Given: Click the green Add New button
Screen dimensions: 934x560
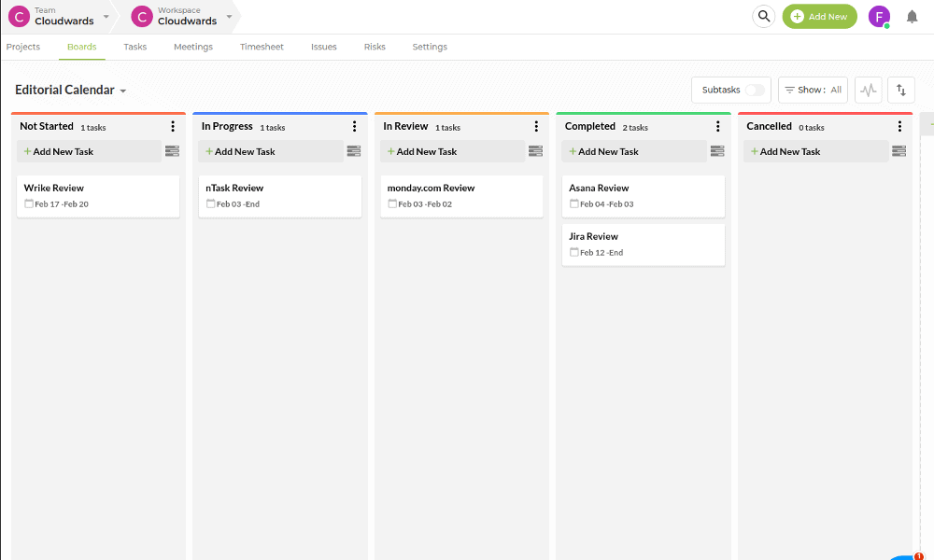Looking at the screenshot, I should click(820, 17).
